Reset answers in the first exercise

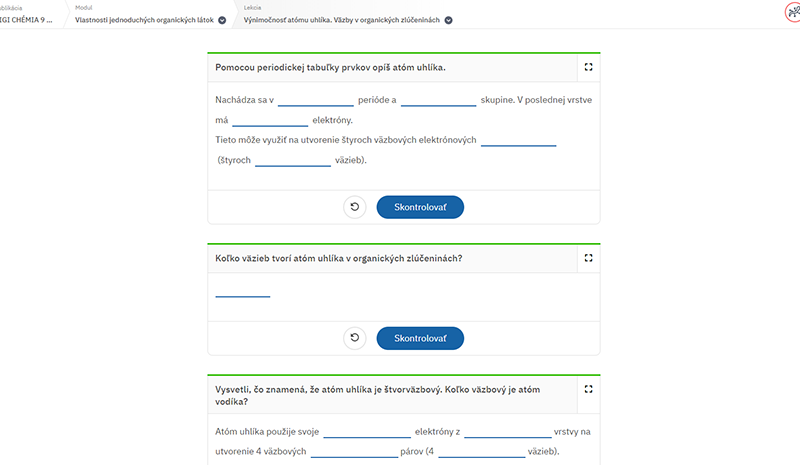(355, 207)
